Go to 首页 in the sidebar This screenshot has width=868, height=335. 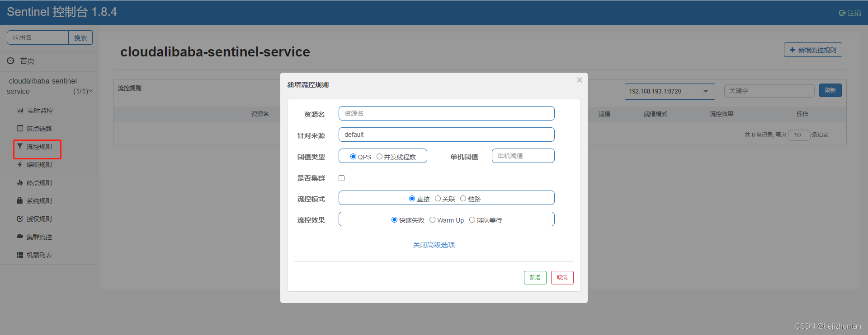27,61
